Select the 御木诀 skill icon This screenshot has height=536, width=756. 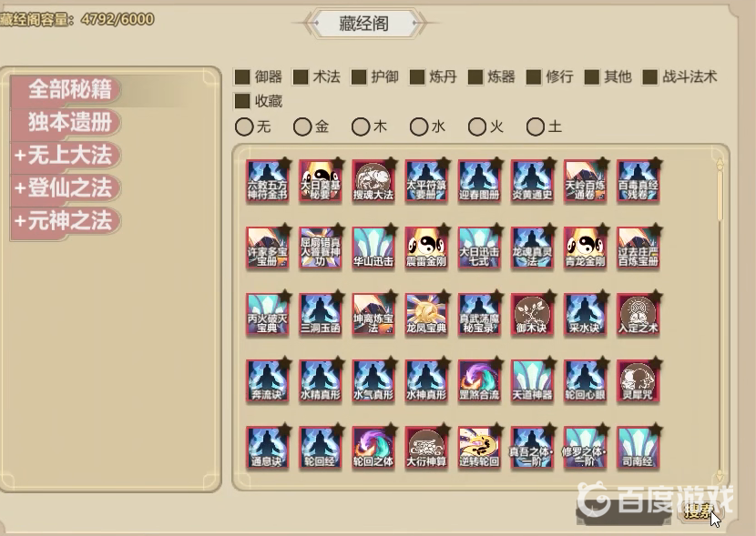[532, 315]
